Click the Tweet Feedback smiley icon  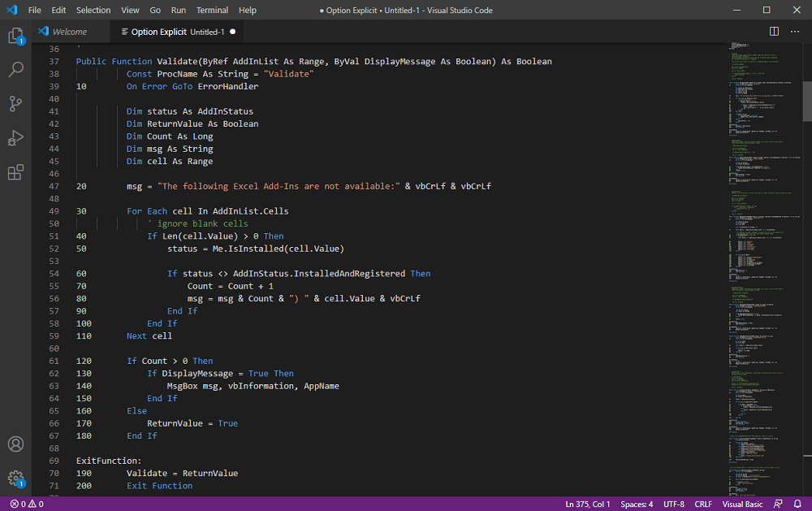[778, 504]
